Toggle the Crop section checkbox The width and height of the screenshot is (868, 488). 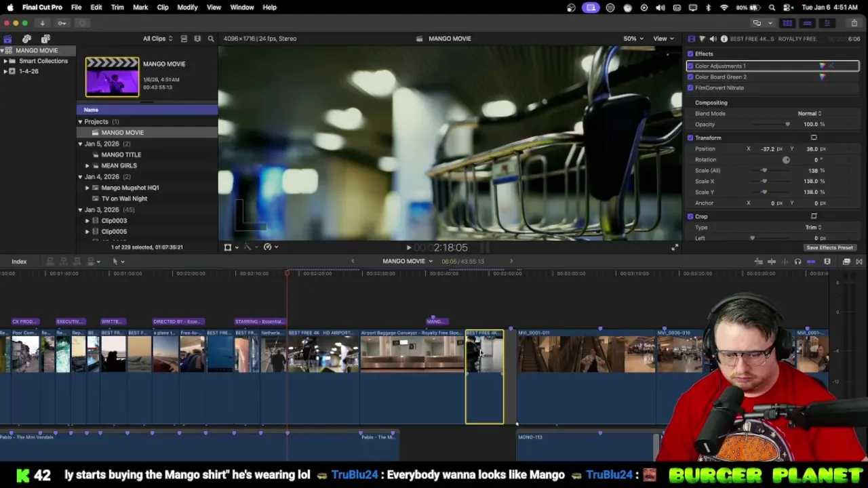(x=690, y=216)
